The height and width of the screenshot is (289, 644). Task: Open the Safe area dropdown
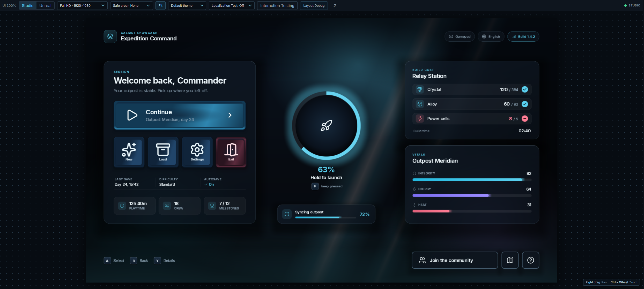[131, 6]
